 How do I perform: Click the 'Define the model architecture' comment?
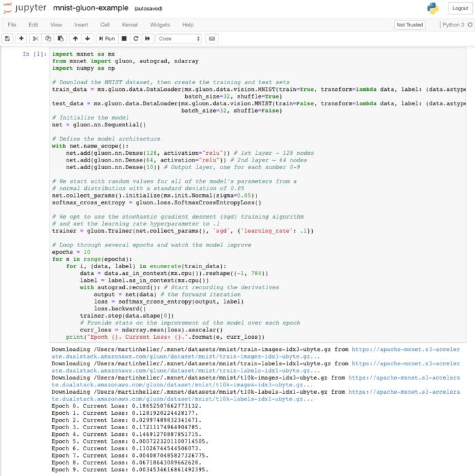[106, 139]
